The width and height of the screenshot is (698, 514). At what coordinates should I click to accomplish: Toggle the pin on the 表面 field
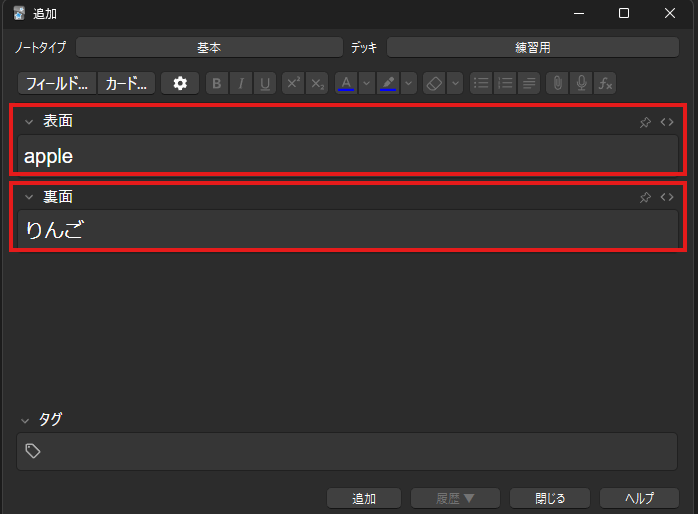point(645,122)
